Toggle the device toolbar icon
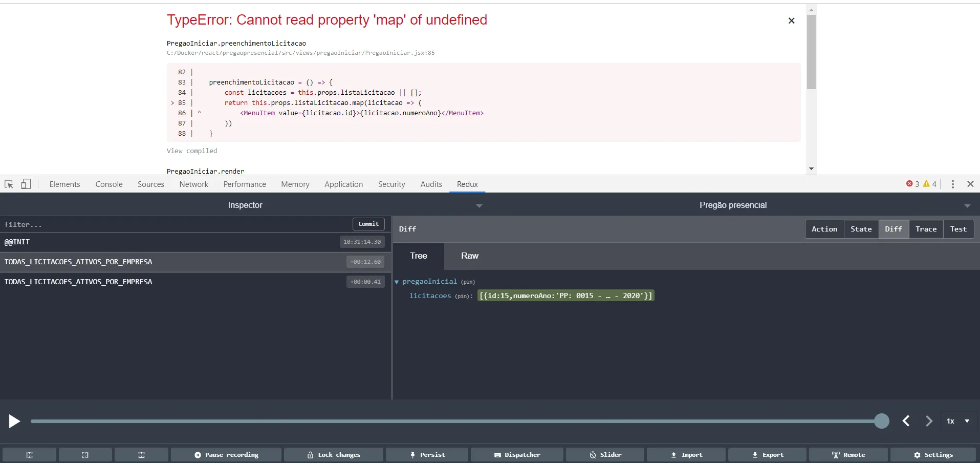The height and width of the screenshot is (463, 980). (x=26, y=184)
